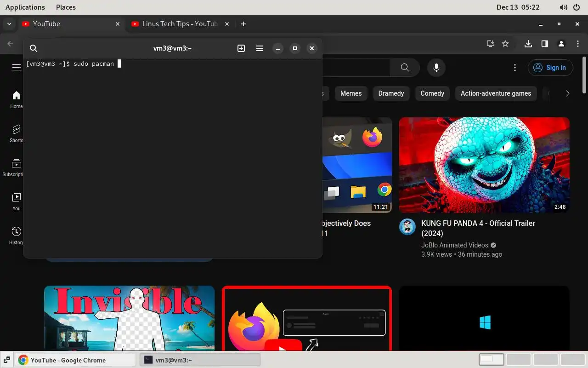Open JoBlo Animated Videos channel link
The width and height of the screenshot is (588, 368).
pyautogui.click(x=455, y=245)
